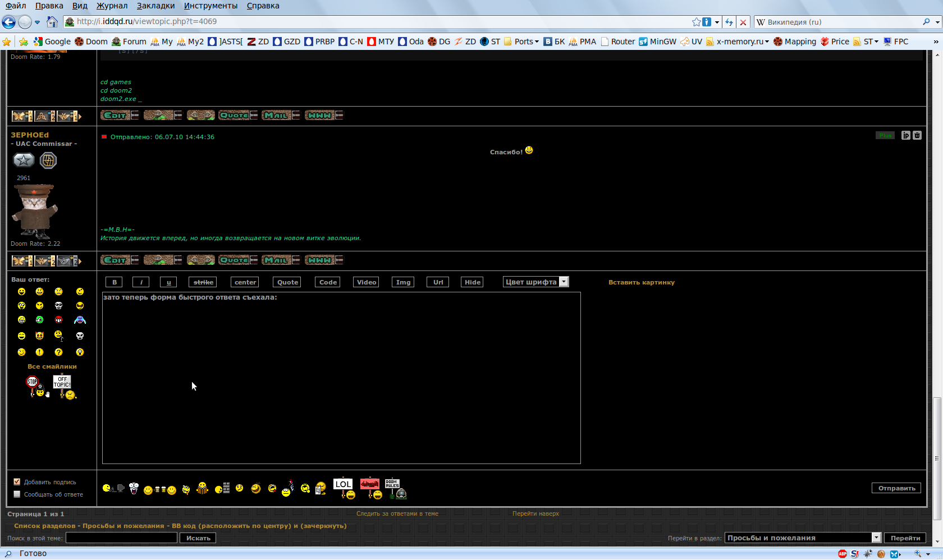Click the delete post trash icon
Screen dimensions: 943x560
(x=917, y=135)
